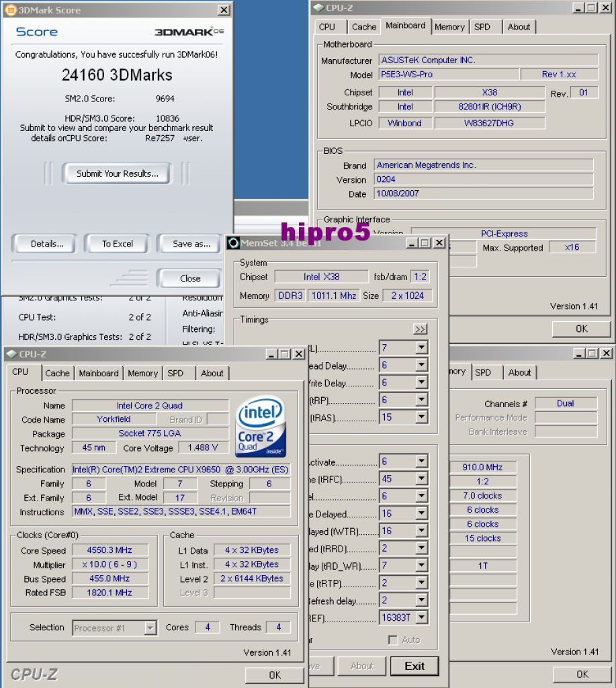Click Save as button in 3DMark Score
616x688 pixels.
(191, 244)
